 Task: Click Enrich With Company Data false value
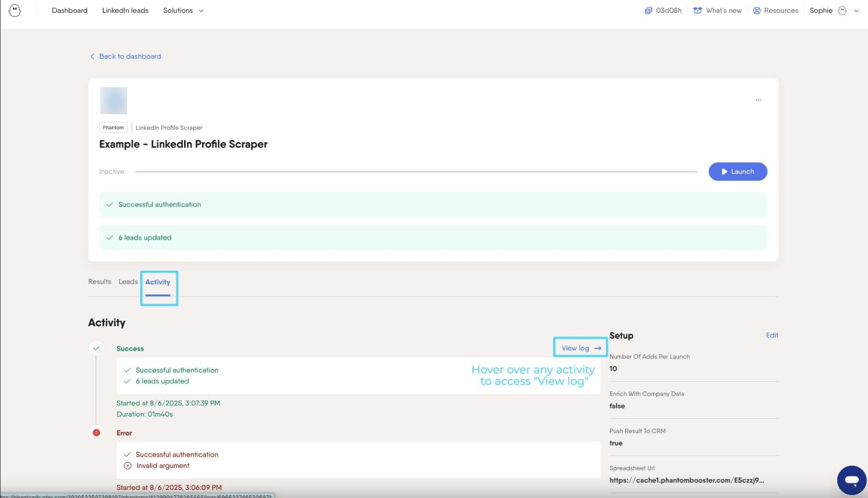(x=617, y=406)
